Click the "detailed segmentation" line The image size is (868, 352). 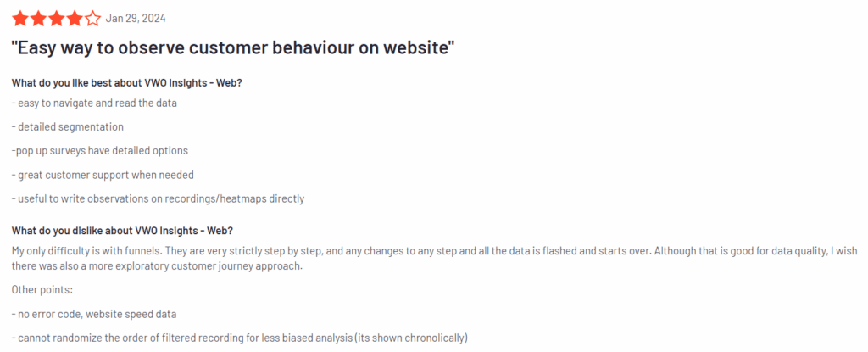[x=68, y=127]
